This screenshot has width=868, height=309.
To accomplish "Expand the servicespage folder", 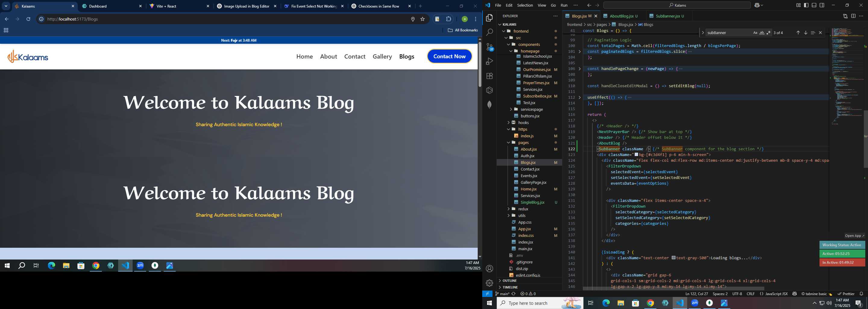I will pos(511,109).
